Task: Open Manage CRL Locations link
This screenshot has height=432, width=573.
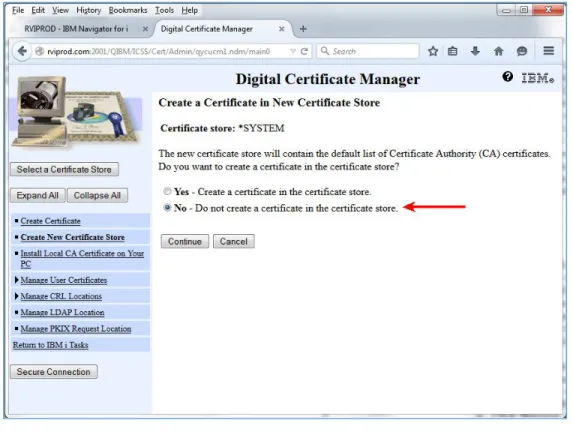Action: point(61,296)
